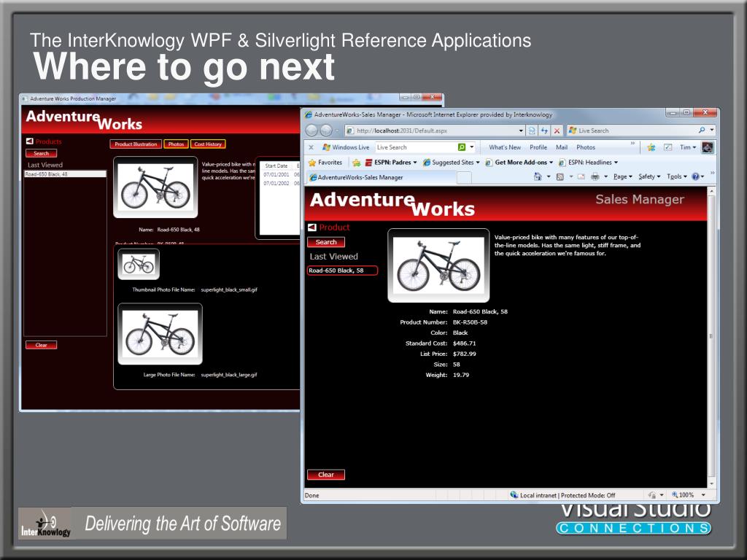Expand the Windows Live search box dropdown
Viewport: 747px width, 560px height.
click(x=472, y=147)
